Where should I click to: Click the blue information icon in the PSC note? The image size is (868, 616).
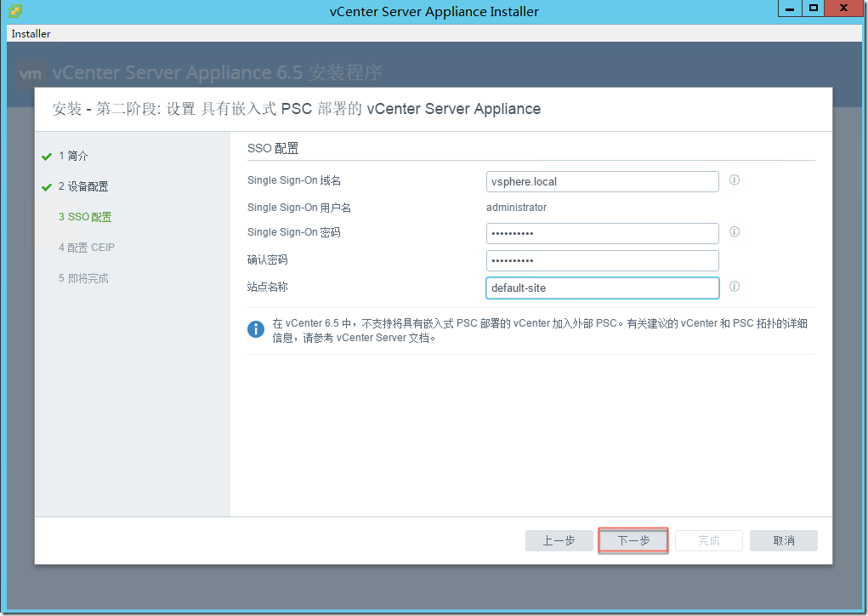tap(256, 329)
